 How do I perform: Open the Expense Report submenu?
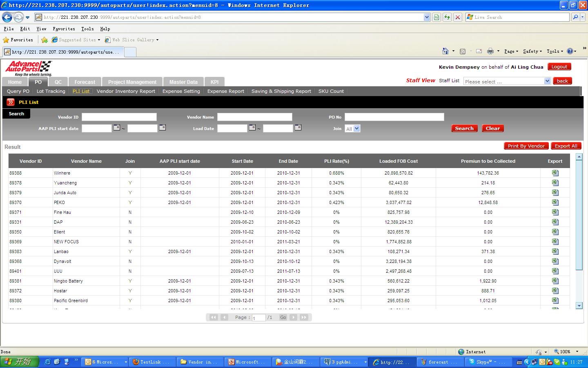(225, 91)
